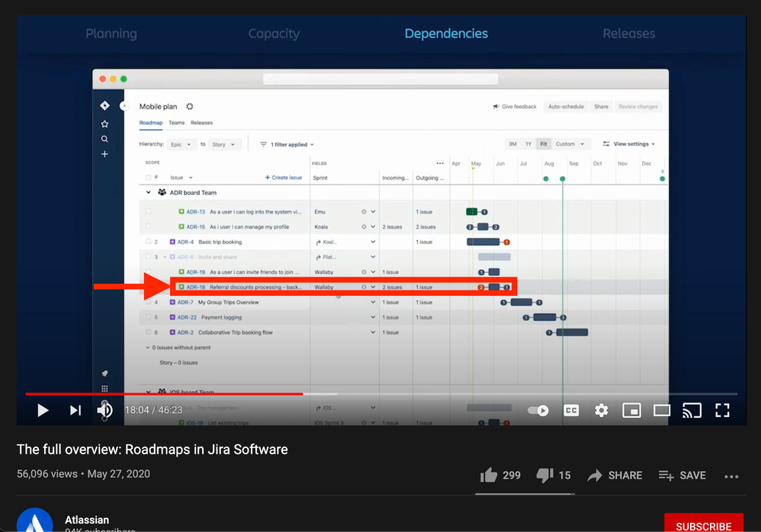This screenshot has height=532, width=761.
Task: Jump to Releases chapter heading
Action: tap(628, 34)
